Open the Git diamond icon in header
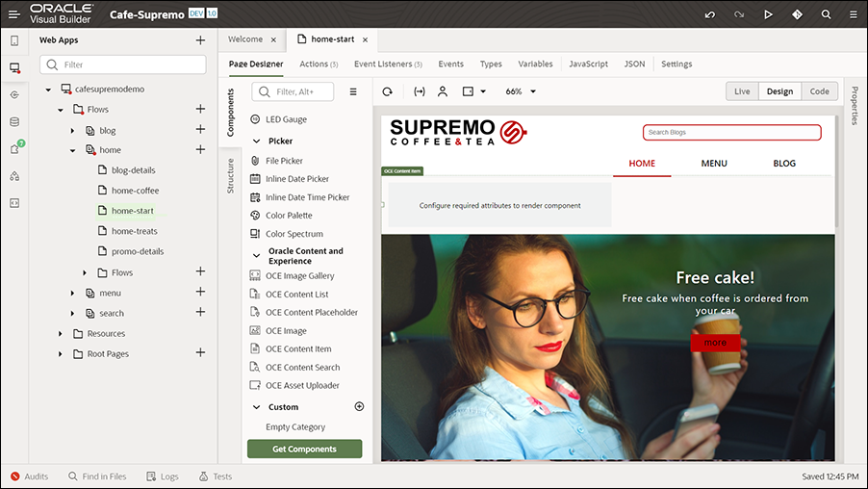 click(797, 15)
